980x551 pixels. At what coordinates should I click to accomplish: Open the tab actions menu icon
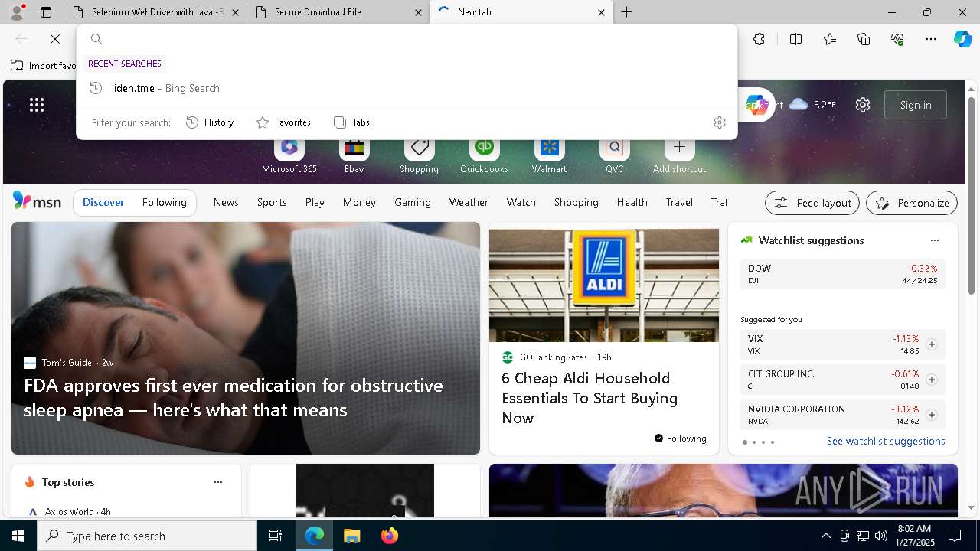coord(46,12)
